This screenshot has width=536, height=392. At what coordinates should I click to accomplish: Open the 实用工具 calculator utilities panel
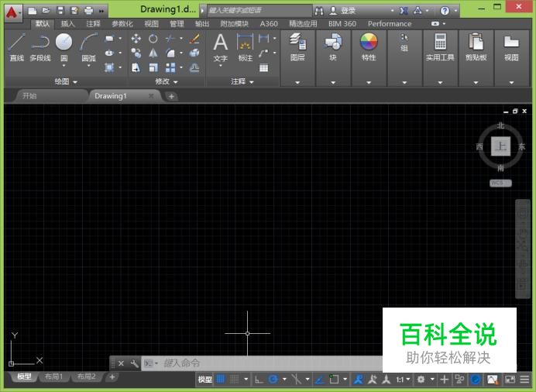[440, 44]
